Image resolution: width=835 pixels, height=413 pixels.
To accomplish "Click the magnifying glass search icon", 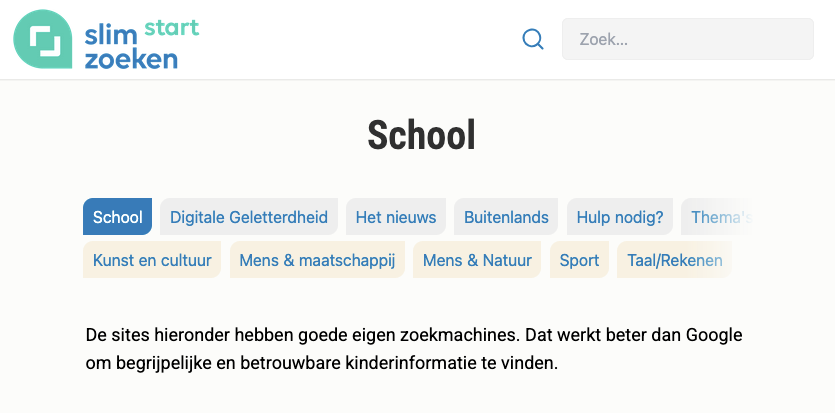I will pos(533,39).
